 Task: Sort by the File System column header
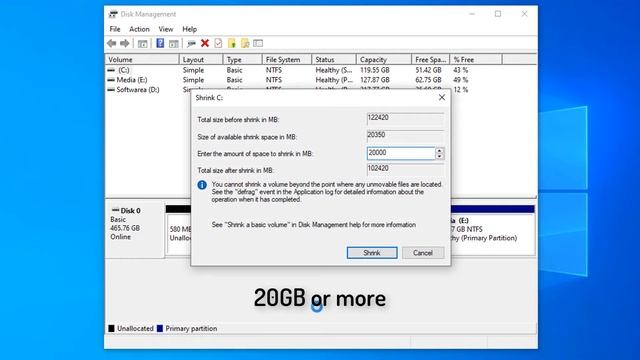pos(287,60)
